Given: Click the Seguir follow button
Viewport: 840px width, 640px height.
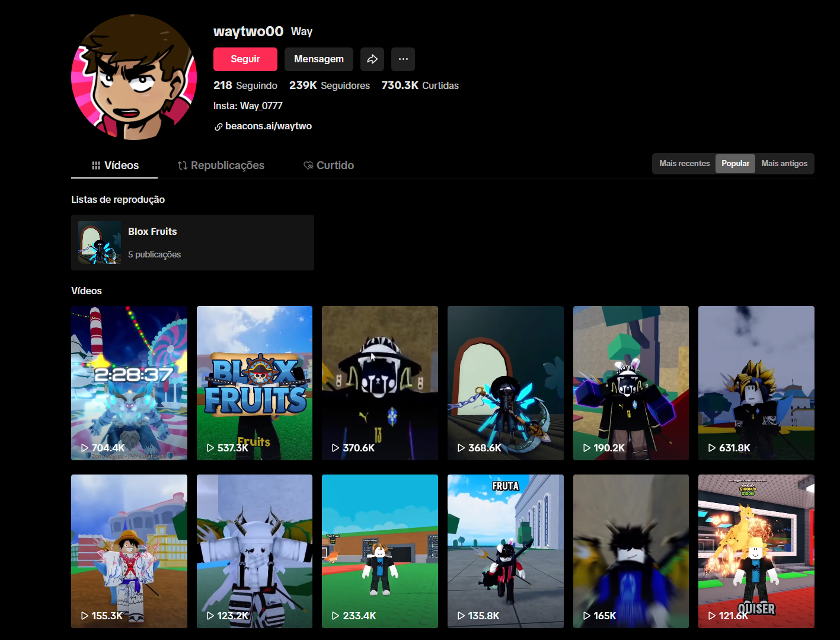Looking at the screenshot, I should 245,59.
